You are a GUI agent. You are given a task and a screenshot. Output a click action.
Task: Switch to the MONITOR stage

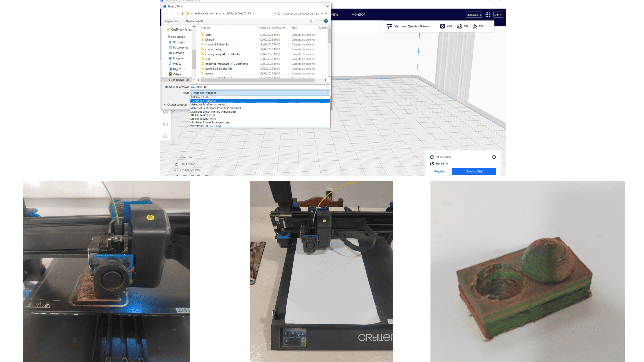click(x=358, y=15)
